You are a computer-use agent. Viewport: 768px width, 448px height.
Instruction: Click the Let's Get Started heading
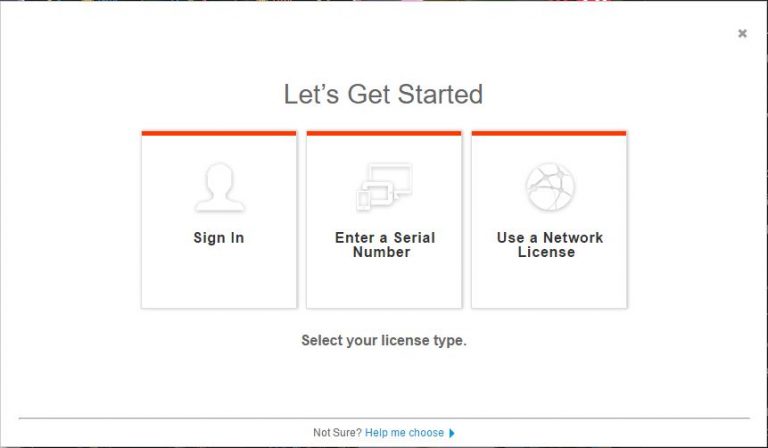coord(384,95)
